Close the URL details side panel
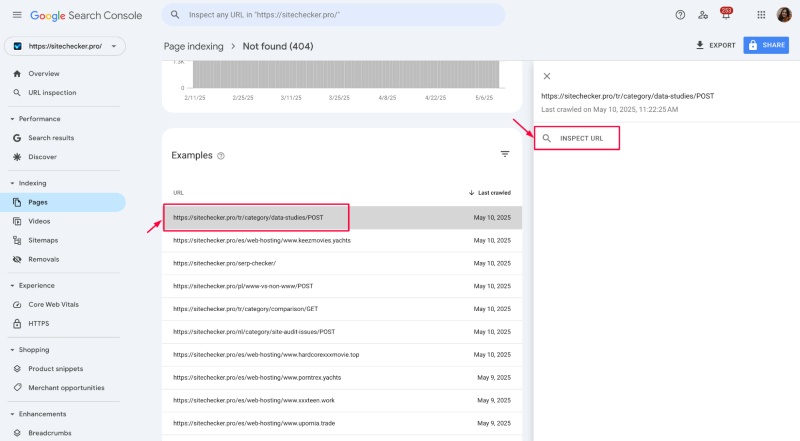Viewport: 800px width, 441px height. (546, 76)
